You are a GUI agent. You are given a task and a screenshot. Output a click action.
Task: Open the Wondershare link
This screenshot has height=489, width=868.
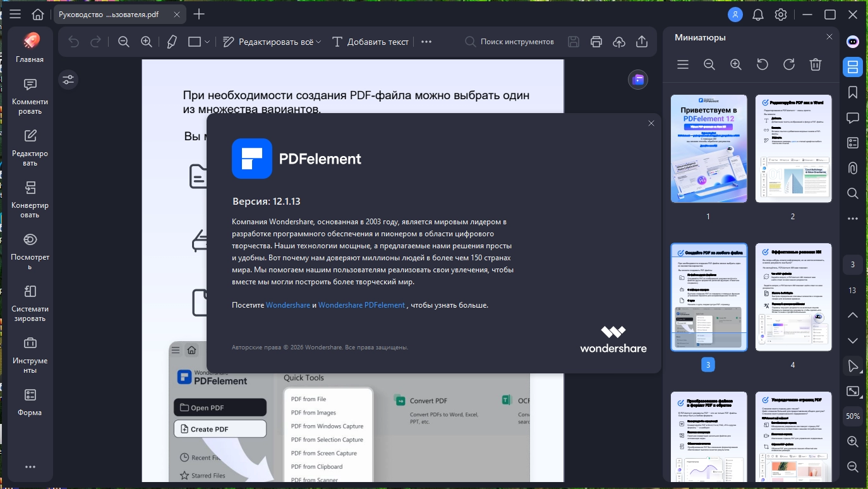tap(288, 305)
